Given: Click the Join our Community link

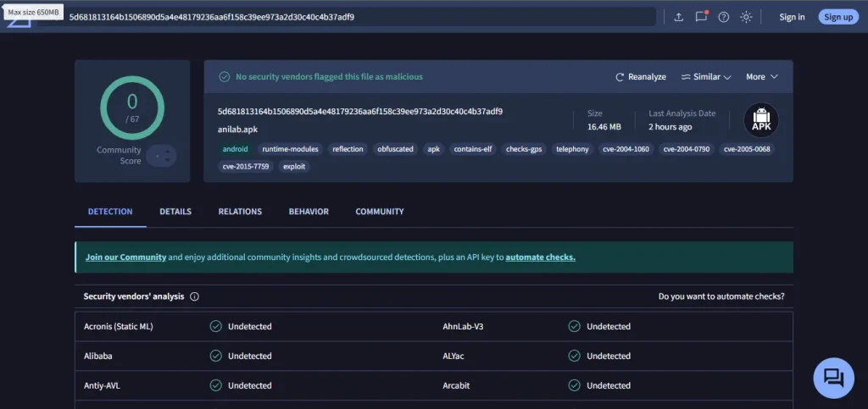Looking at the screenshot, I should pyautogui.click(x=125, y=257).
